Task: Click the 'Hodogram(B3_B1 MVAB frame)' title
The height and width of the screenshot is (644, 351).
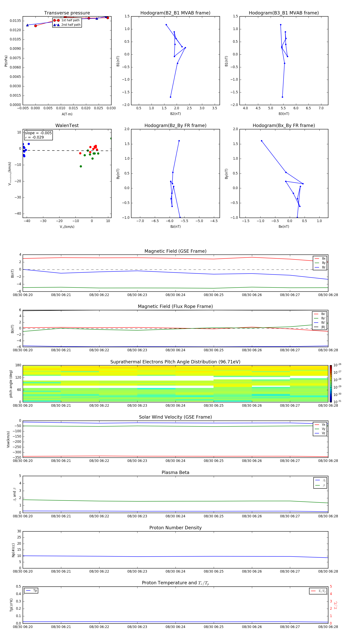Action: [284, 13]
